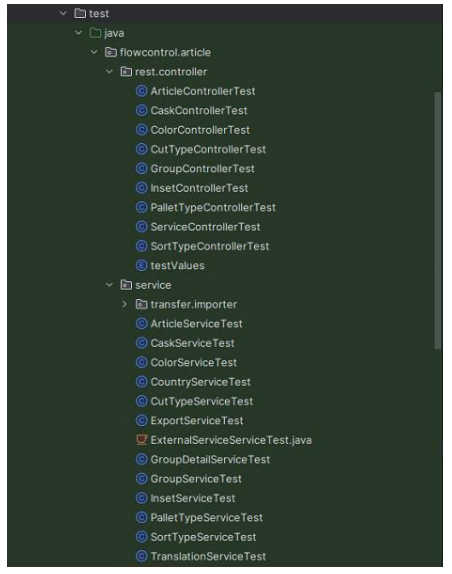Open the testValues file name
452x574 pixels.
pyautogui.click(x=178, y=265)
